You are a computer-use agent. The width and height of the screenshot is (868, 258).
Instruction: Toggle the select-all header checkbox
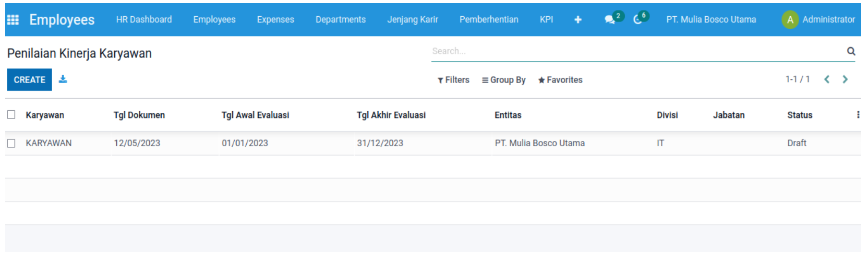11,115
